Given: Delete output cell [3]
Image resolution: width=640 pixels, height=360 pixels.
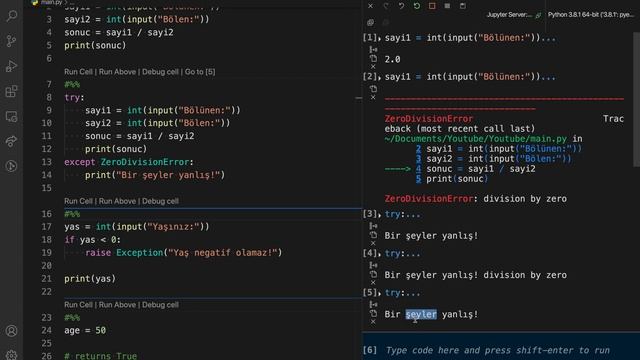Looking at the screenshot, I should click(373, 243).
